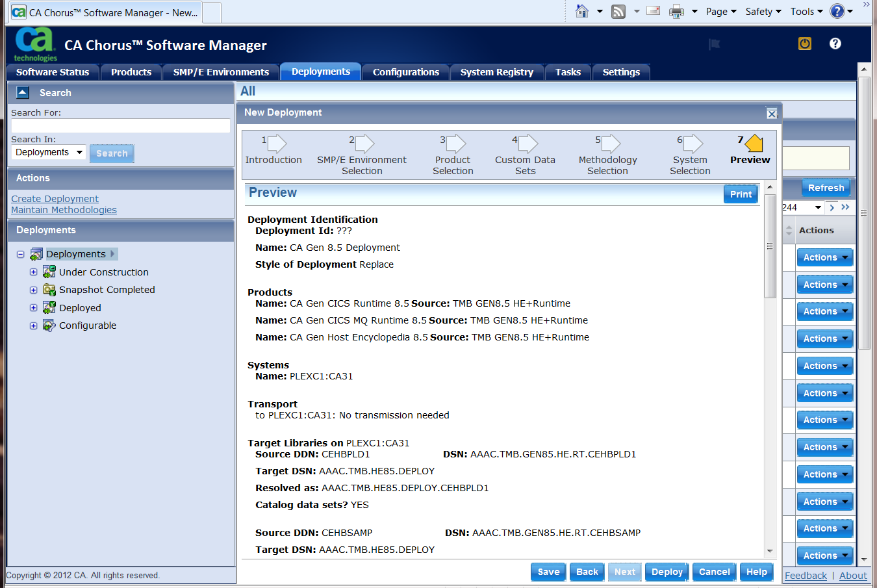Expand the Snapshot Completed node
The width and height of the screenshot is (877, 588).
[34, 290]
